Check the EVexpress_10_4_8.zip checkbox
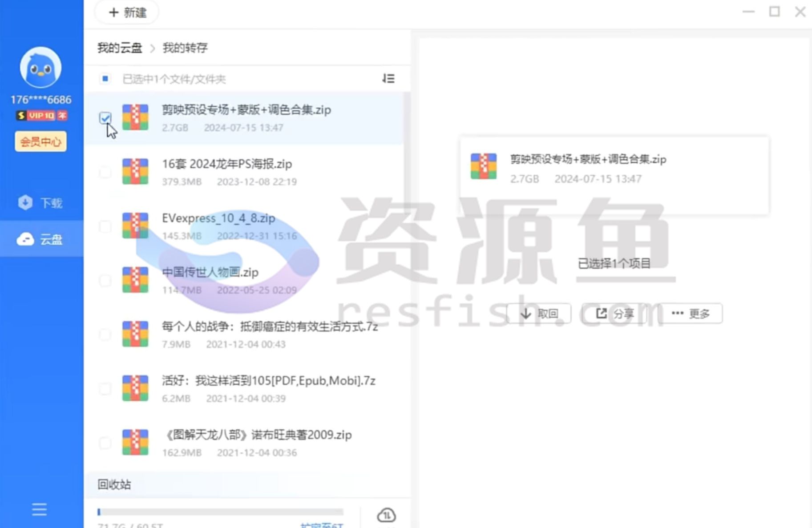The image size is (812, 528). tap(105, 226)
